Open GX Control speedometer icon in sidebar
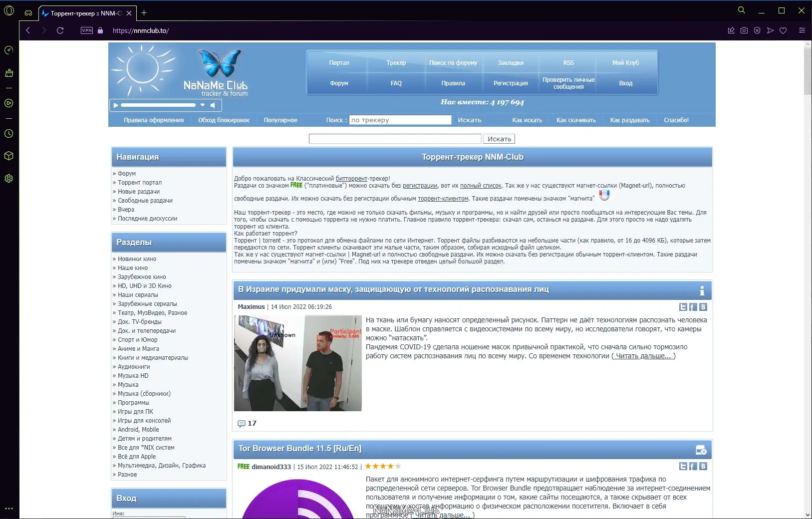 (8, 50)
